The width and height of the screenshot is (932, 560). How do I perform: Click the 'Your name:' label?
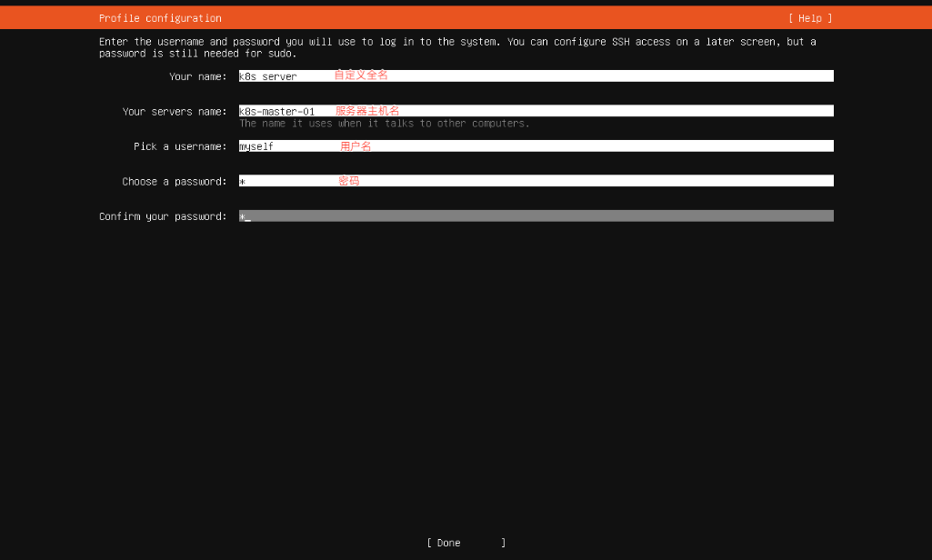197,76
